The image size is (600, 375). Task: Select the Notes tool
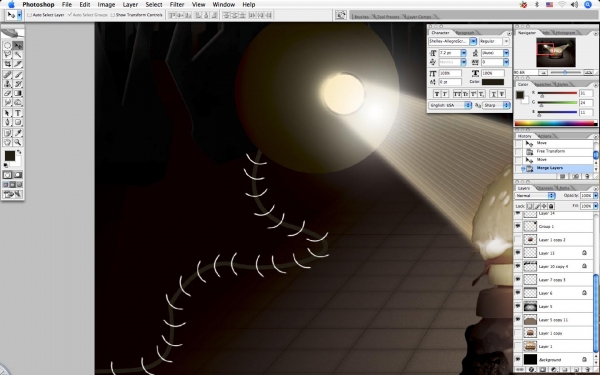pyautogui.click(x=7, y=133)
